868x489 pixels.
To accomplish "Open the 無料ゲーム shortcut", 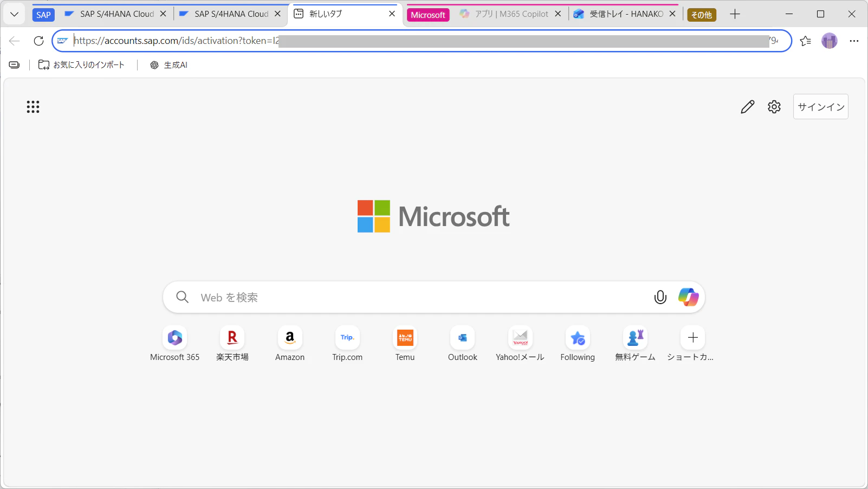I will pos(635,344).
